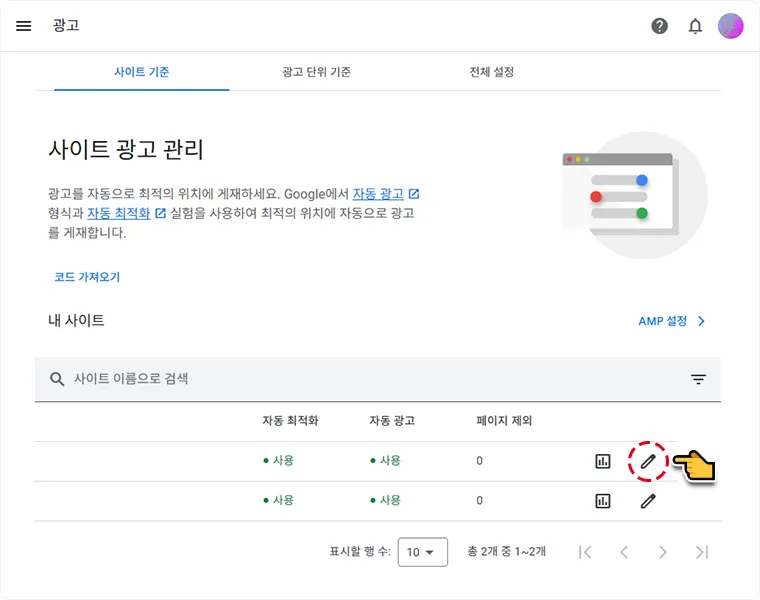Viewport: 760px width, 600px height.
Task: Click the 코드 가져오기 button
Action: [x=87, y=277]
